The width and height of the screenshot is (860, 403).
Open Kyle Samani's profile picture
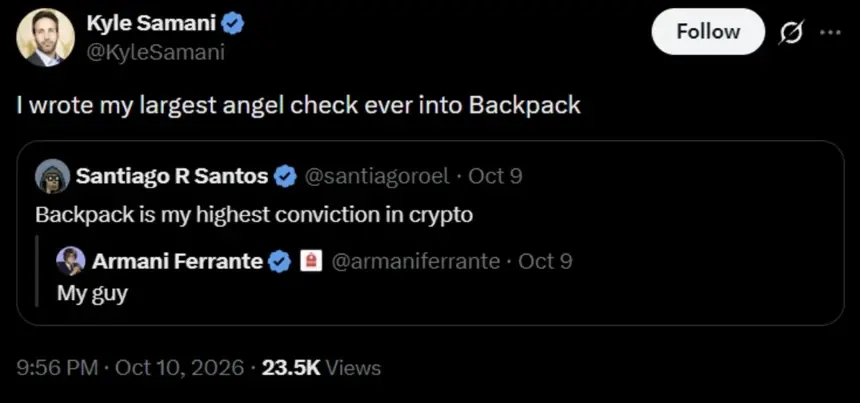tap(46, 37)
